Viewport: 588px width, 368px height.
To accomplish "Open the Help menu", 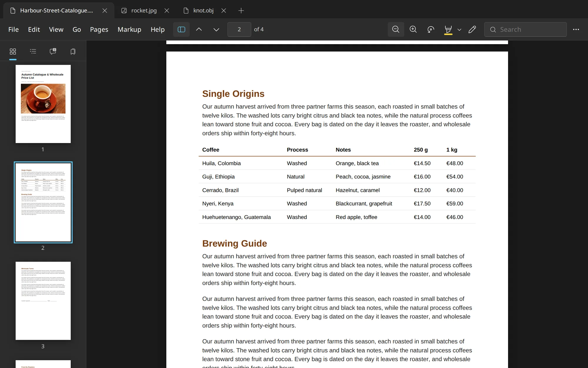I will pyautogui.click(x=158, y=29).
